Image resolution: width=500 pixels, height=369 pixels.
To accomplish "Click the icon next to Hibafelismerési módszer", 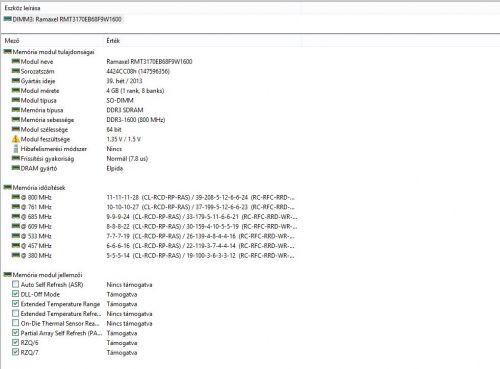I will [16, 149].
